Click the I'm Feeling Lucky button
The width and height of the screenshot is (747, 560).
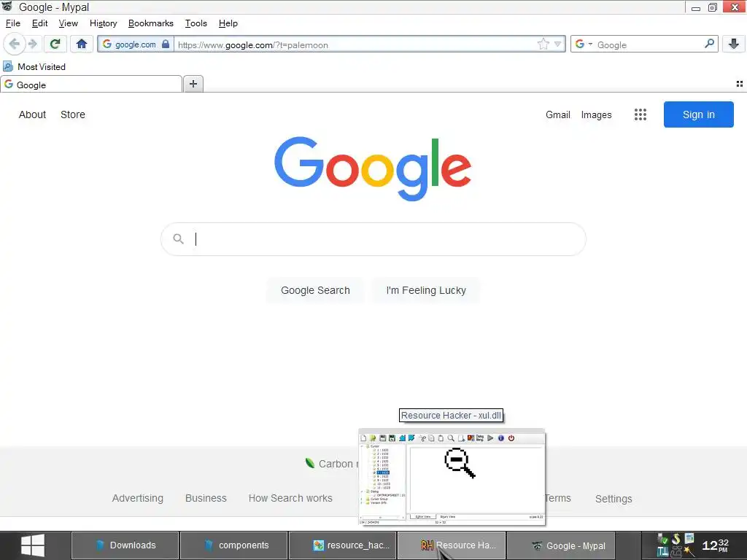pos(426,290)
